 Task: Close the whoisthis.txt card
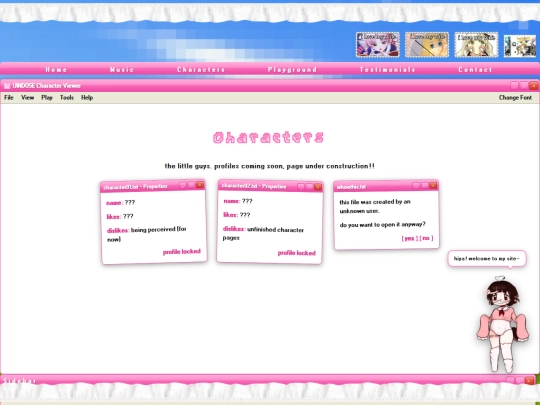(433, 186)
